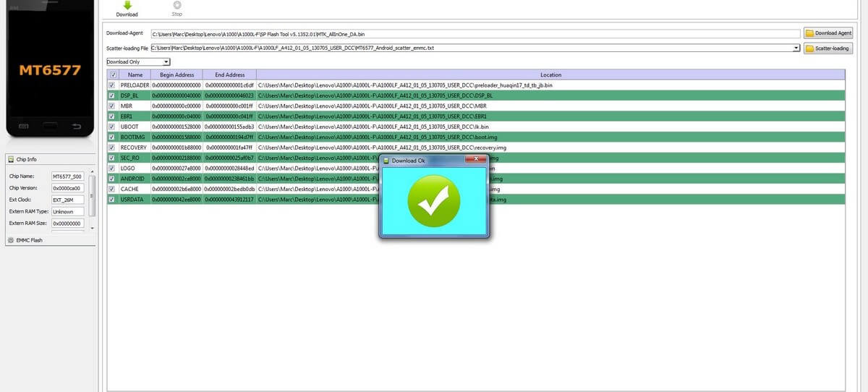Click the Extern RAM Type field Unknown
This screenshot has height=392, width=868.
(67, 212)
